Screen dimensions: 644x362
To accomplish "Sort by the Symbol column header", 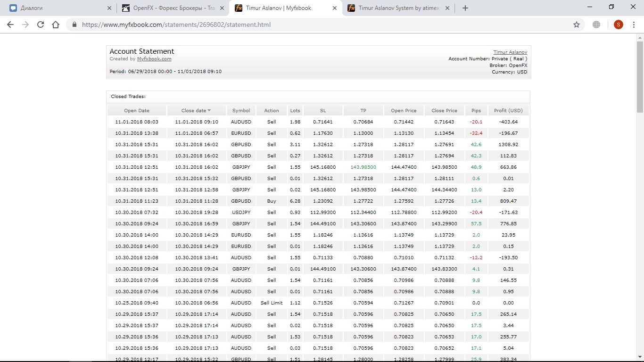I will point(241,110).
